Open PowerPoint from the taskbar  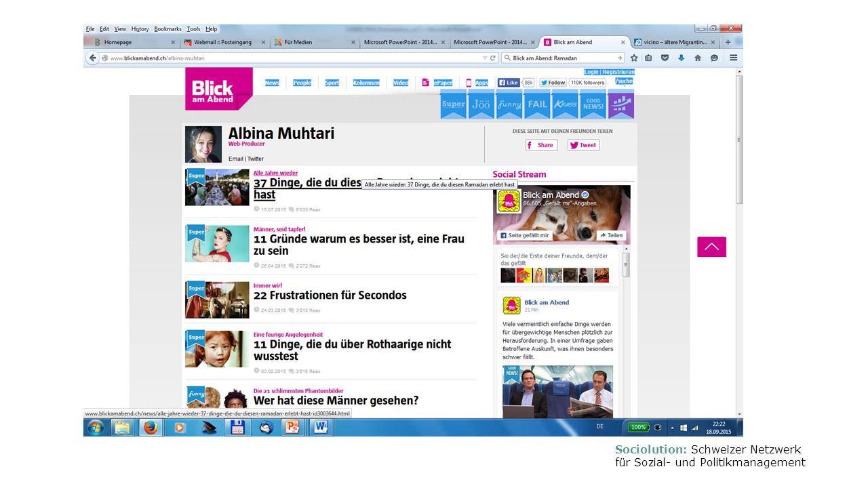[x=292, y=428]
